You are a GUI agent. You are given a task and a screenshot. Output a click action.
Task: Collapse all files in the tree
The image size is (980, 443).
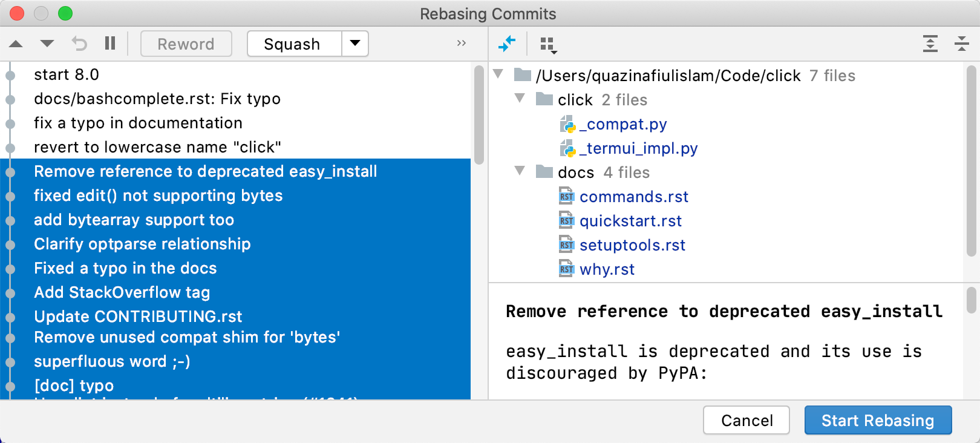coord(961,44)
